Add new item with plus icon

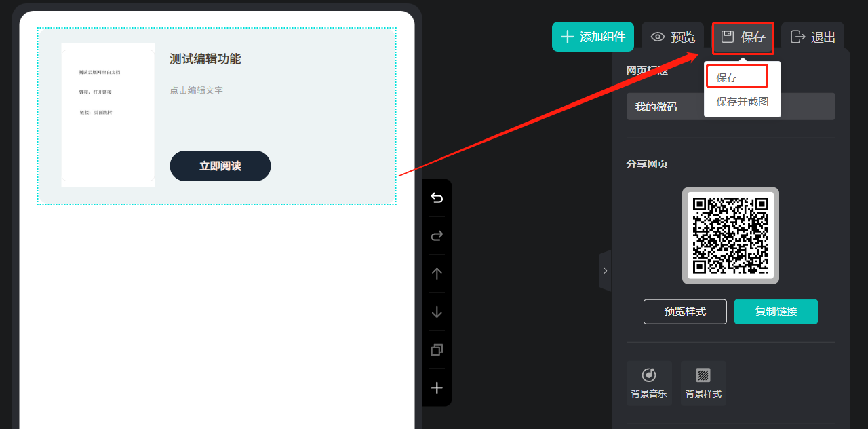pyautogui.click(x=437, y=388)
